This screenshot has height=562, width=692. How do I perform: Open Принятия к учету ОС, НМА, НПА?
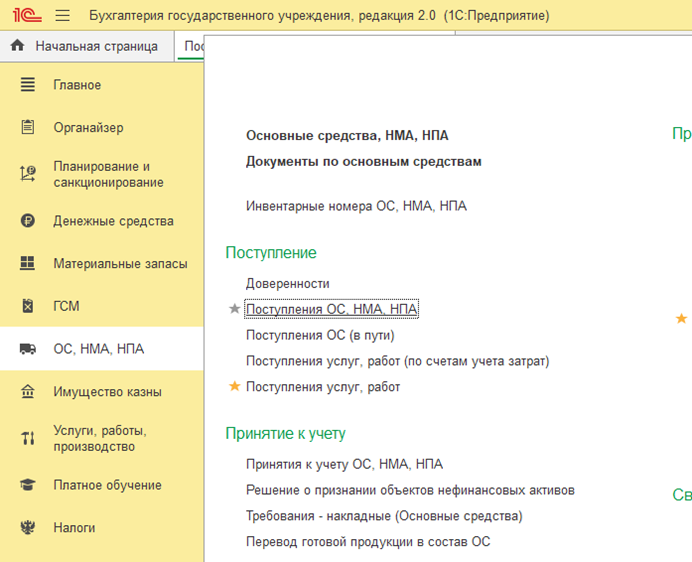pyautogui.click(x=344, y=464)
